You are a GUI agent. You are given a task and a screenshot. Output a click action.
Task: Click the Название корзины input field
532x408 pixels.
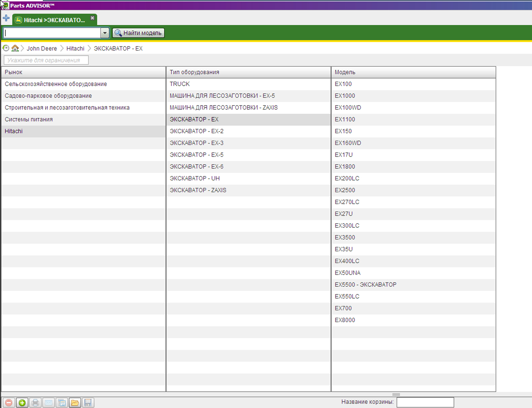pos(425,402)
